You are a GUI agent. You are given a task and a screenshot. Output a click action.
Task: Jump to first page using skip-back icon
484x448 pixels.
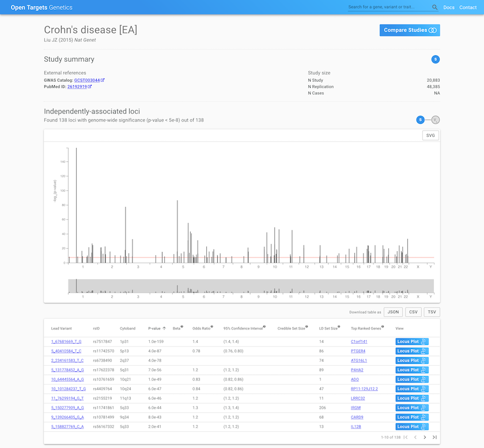tap(406, 437)
